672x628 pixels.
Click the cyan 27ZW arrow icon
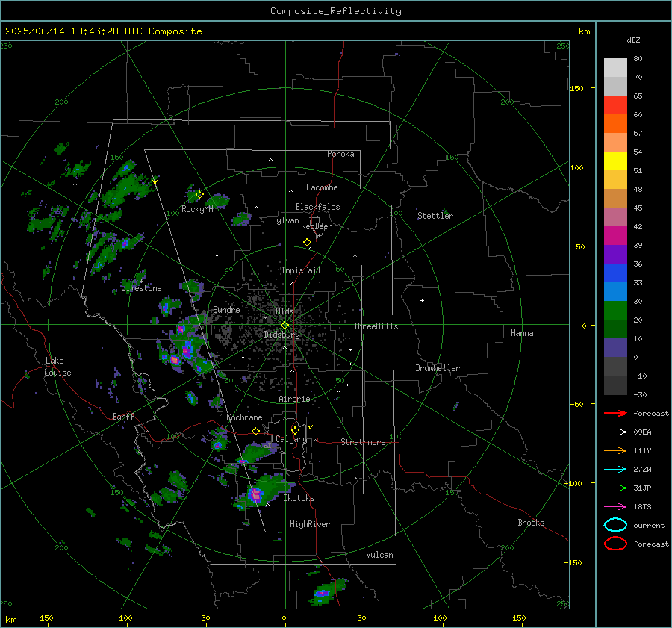(x=615, y=470)
